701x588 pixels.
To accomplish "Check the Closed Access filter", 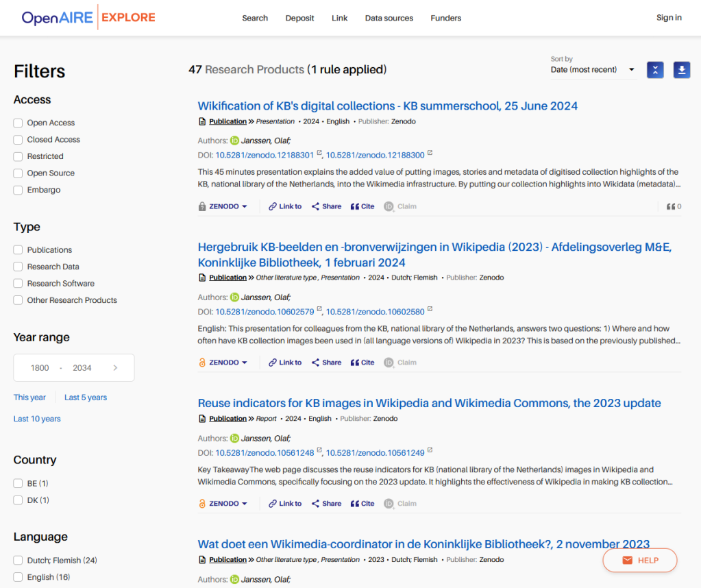I will 18,140.
